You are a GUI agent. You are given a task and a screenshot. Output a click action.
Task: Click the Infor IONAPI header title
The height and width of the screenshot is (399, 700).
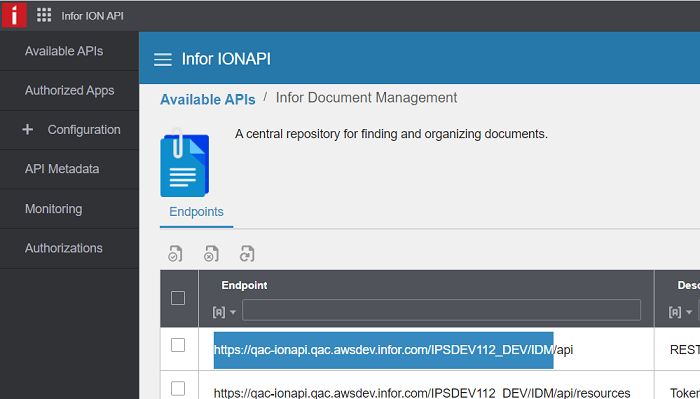click(x=226, y=59)
